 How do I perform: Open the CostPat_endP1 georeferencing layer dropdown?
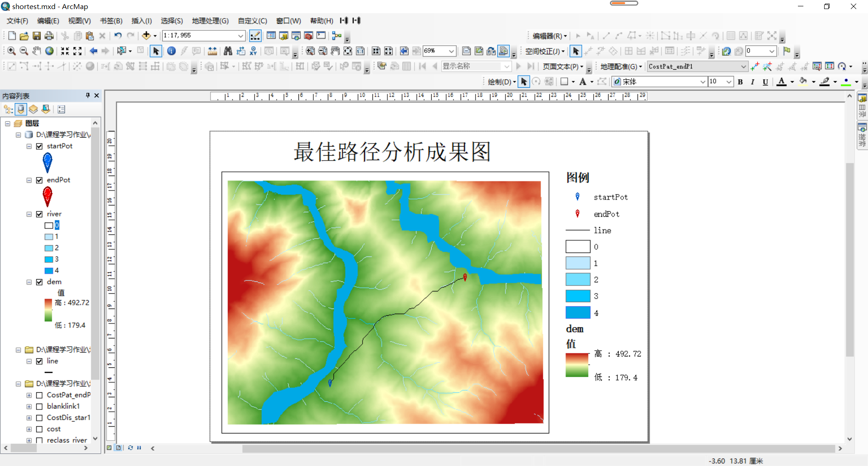click(745, 67)
